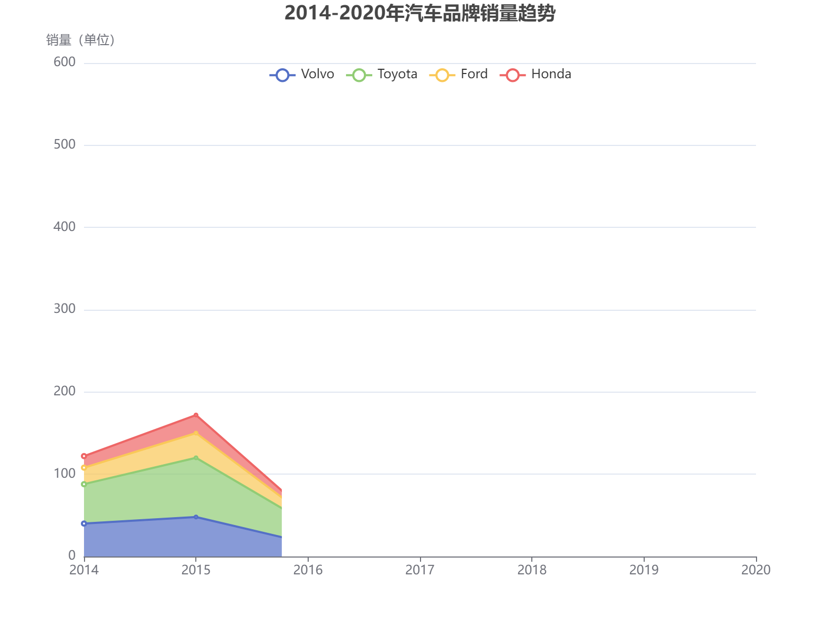Click the Volvo legend circle icon
This screenshot has width=840, height=630.
point(281,74)
